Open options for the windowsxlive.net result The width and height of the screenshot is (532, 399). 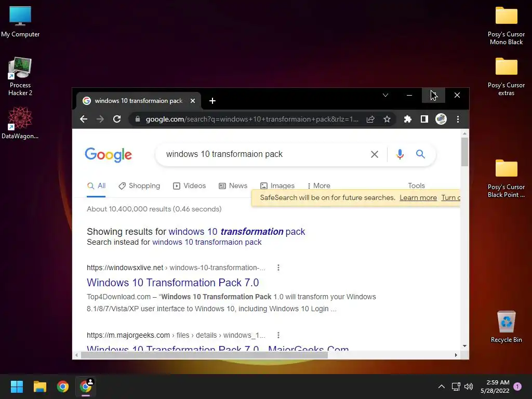(x=278, y=268)
